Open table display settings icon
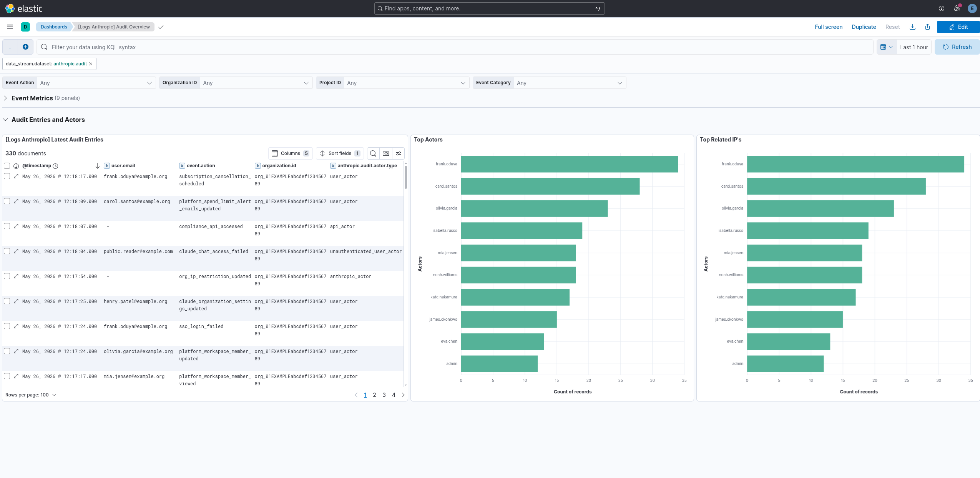980x478 pixels. [x=399, y=153]
